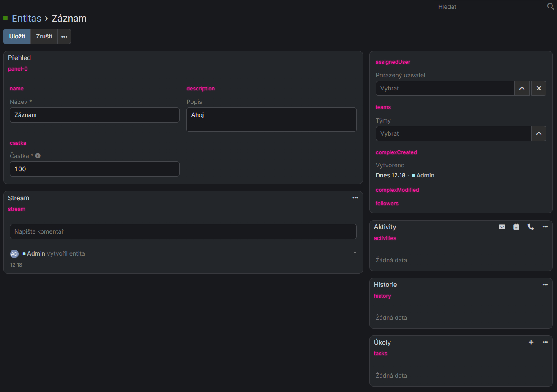Image resolution: width=557 pixels, height=392 pixels.
Task: Expand the Přiřazený uživatel selector arrow
Action: tap(522, 88)
